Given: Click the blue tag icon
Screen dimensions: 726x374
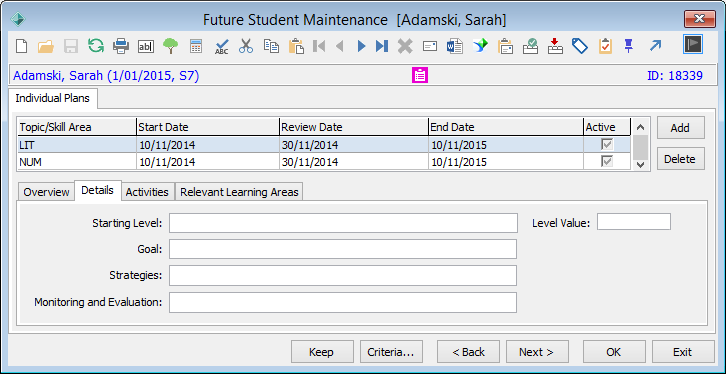Looking at the screenshot, I should tap(580, 46).
